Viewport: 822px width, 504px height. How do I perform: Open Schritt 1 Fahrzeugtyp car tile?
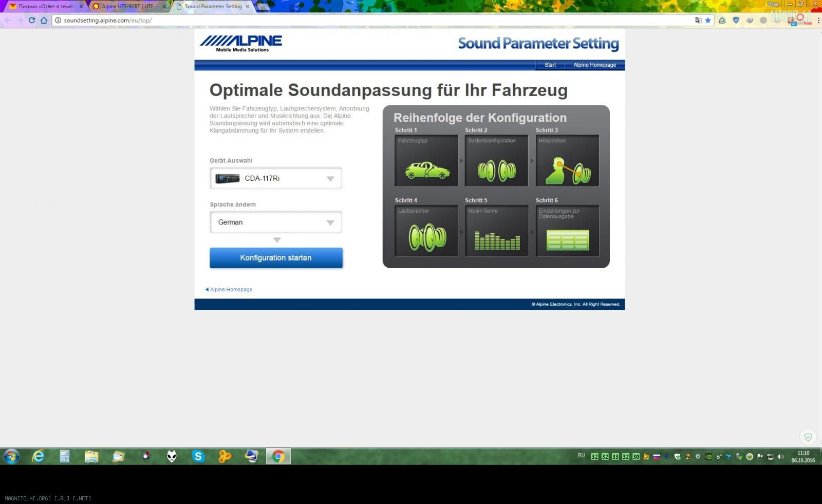426,160
